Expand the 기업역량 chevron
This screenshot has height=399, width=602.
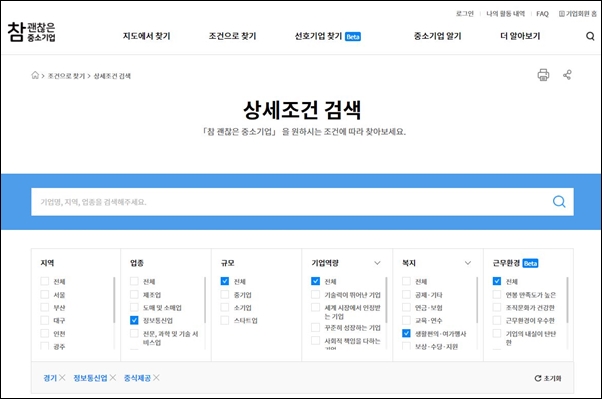click(x=377, y=263)
